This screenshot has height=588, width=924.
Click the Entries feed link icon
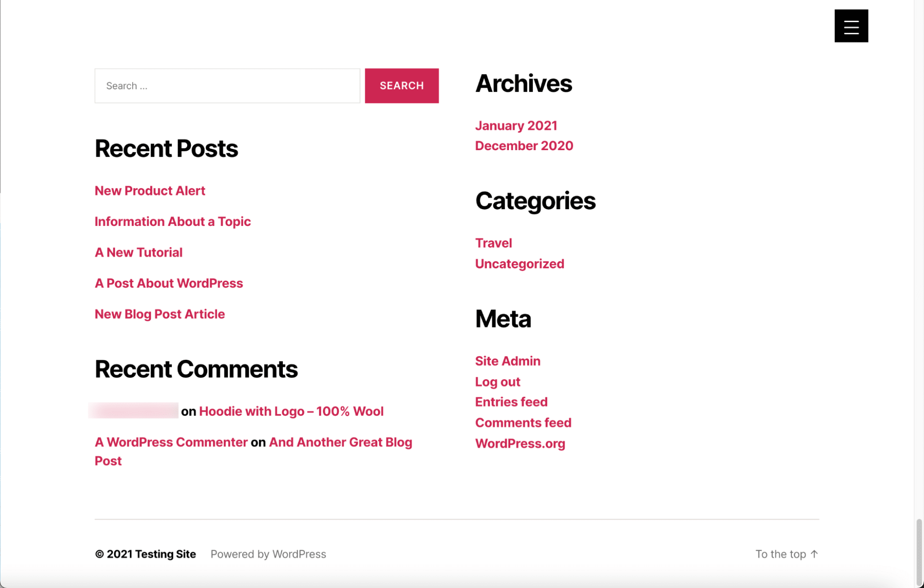(511, 402)
